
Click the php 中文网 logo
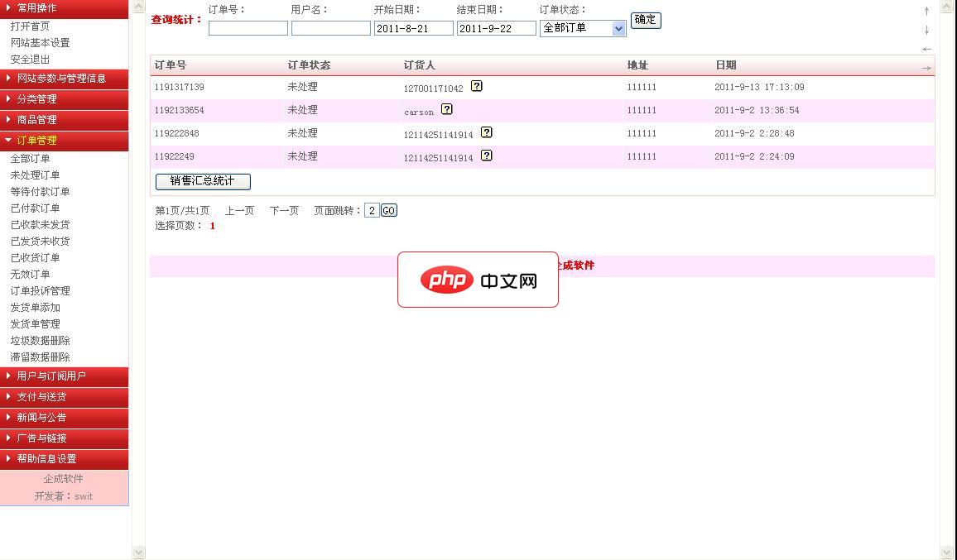(x=478, y=280)
